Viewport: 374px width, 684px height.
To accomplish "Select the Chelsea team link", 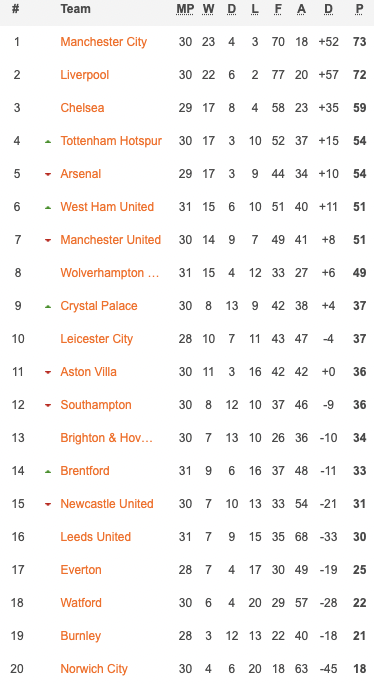I will point(82,108).
